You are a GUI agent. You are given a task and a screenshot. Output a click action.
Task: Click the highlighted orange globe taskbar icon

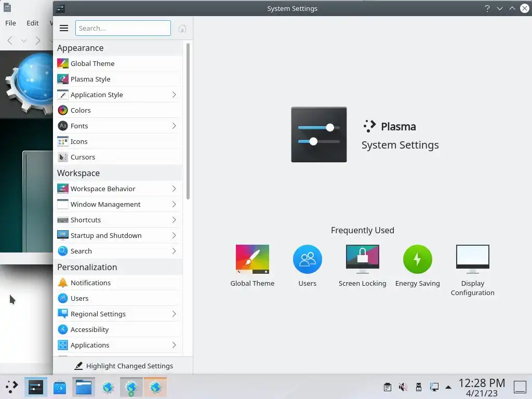pos(155,387)
